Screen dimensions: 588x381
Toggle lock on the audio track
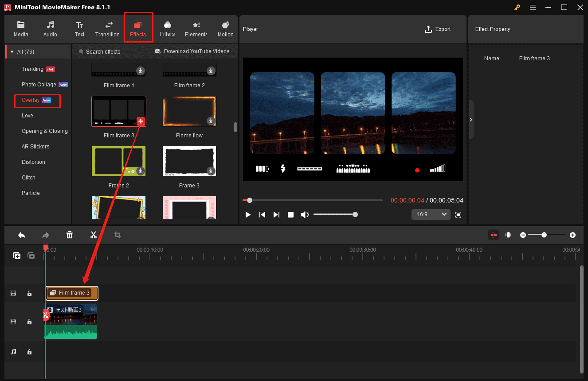pos(29,352)
